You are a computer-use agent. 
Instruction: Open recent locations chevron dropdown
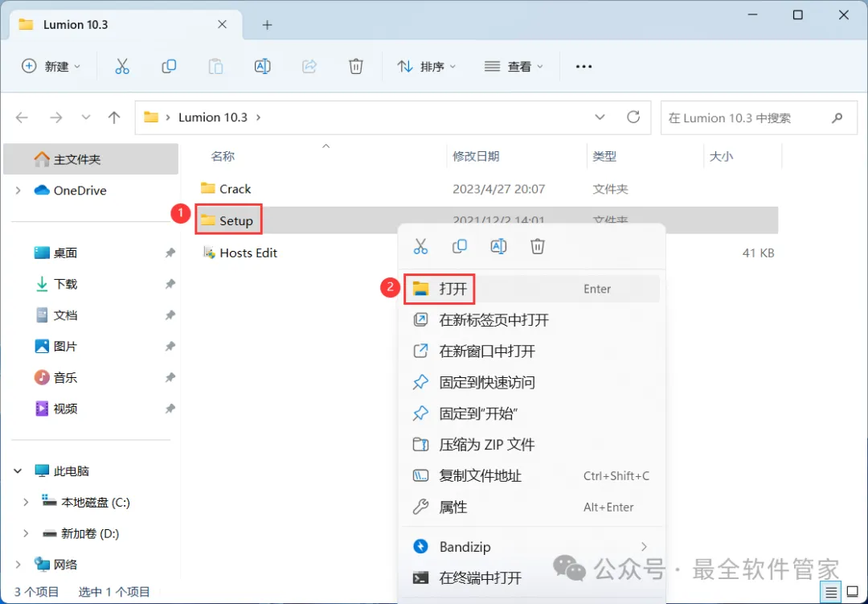click(x=86, y=117)
